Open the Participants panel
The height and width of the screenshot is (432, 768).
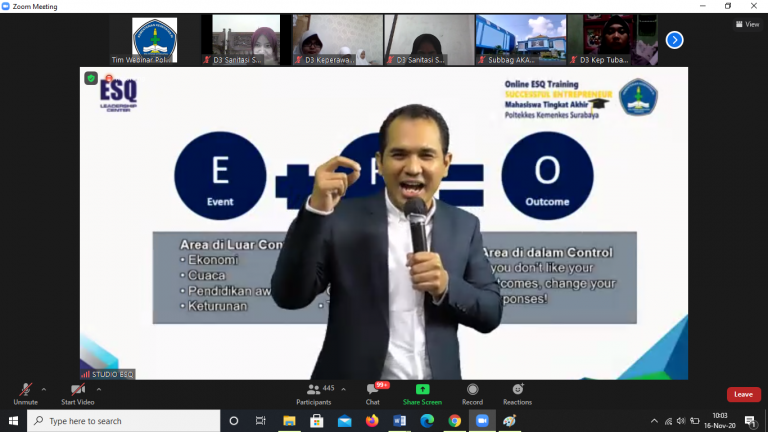click(313, 392)
